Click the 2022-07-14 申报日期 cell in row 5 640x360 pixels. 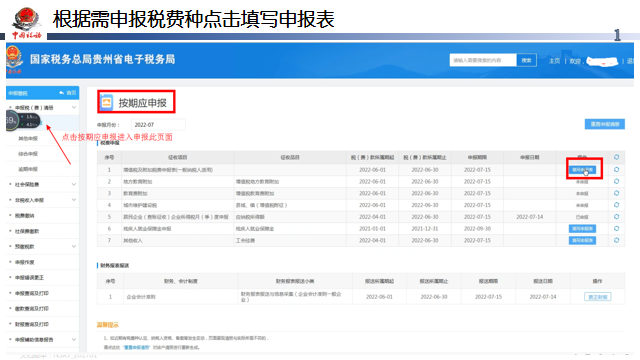(530, 217)
